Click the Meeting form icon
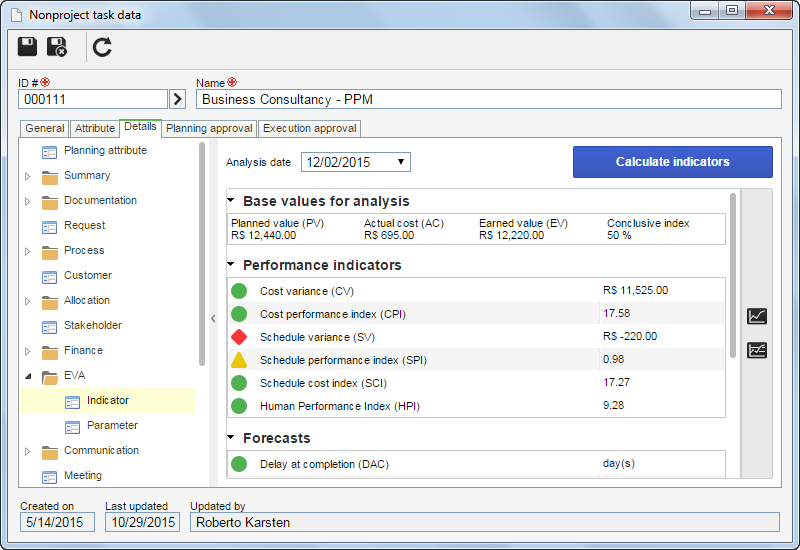 49,477
